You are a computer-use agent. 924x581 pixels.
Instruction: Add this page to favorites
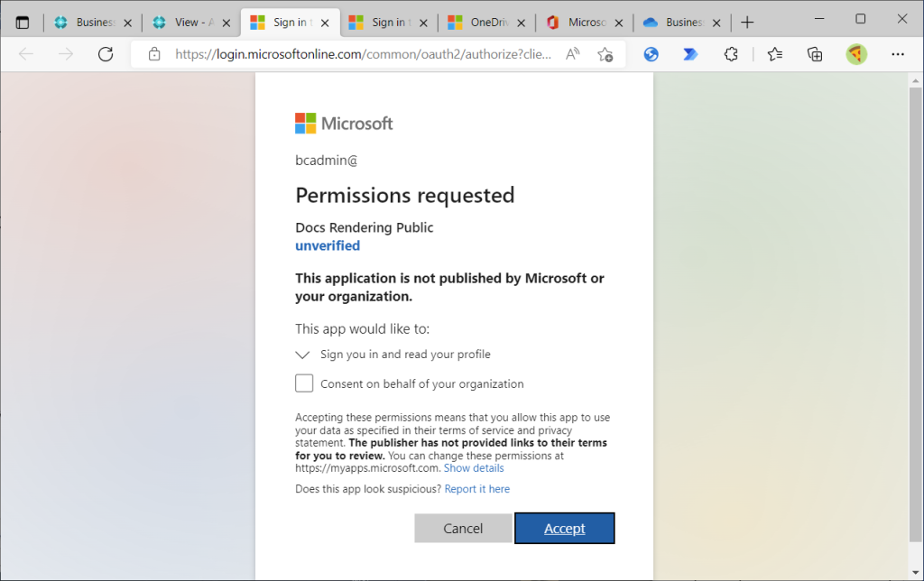605,55
